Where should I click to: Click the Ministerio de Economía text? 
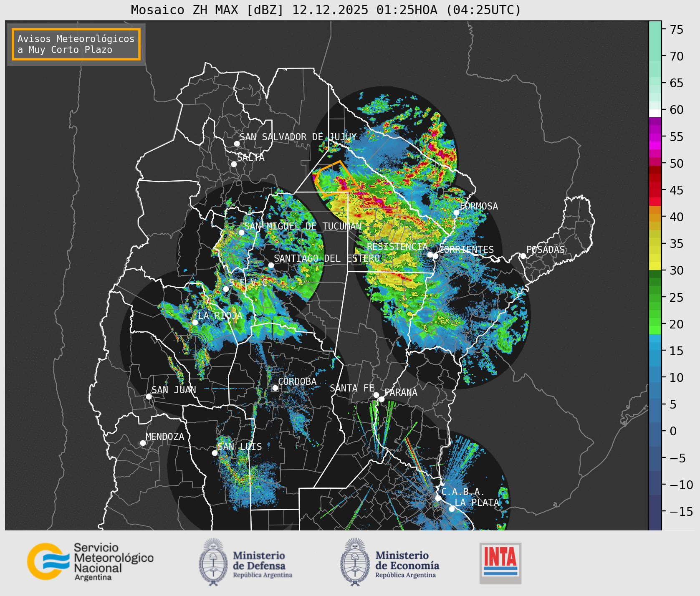coord(407,566)
